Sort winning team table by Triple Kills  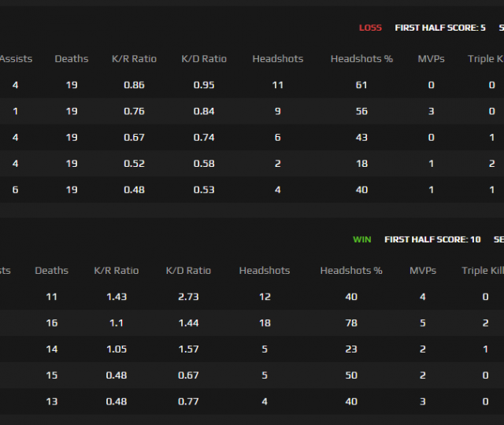coord(482,271)
